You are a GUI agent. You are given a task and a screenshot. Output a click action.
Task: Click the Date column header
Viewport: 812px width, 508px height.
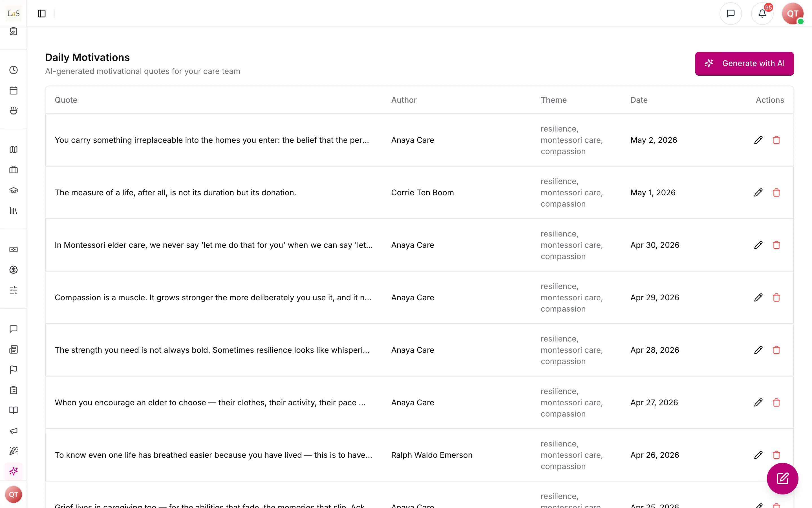click(639, 100)
